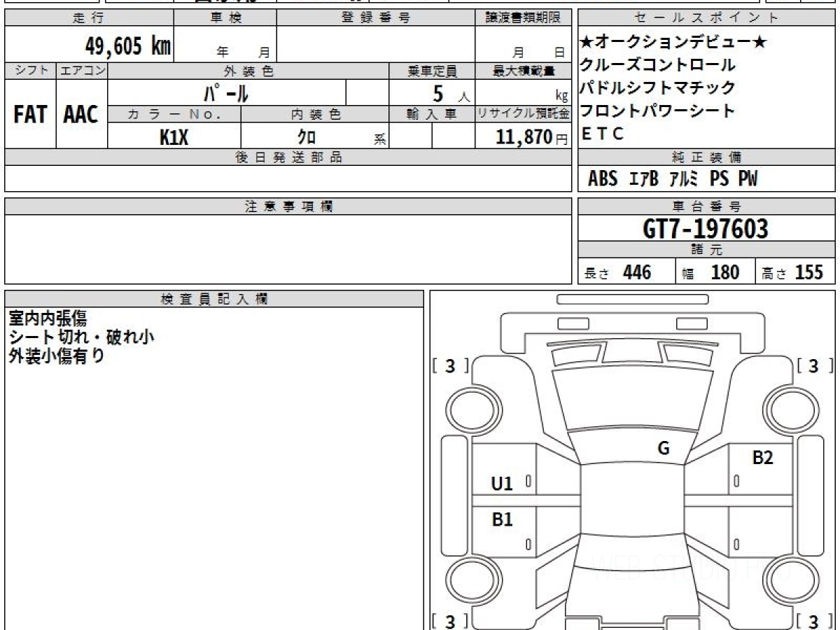Click the B2 damage mark on diagram
The height and width of the screenshot is (630, 840).
pos(763,458)
